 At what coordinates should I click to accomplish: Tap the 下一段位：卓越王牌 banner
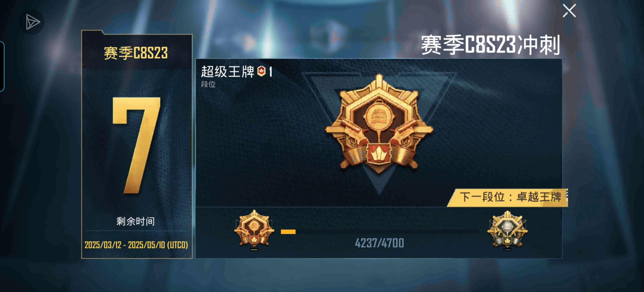click(508, 197)
